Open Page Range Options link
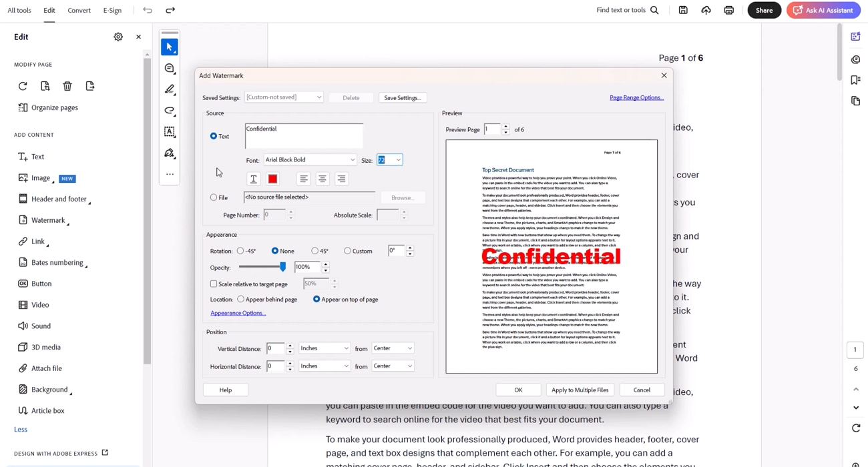 click(x=636, y=97)
